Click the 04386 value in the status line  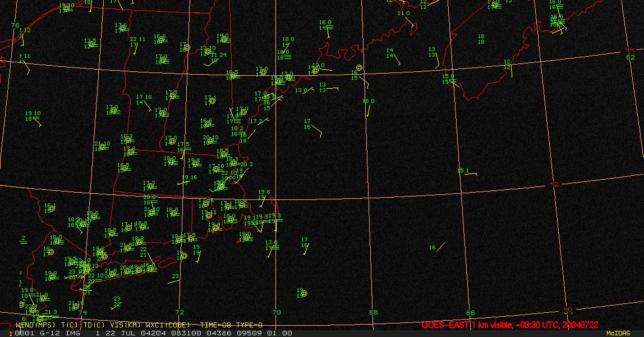[220, 333]
